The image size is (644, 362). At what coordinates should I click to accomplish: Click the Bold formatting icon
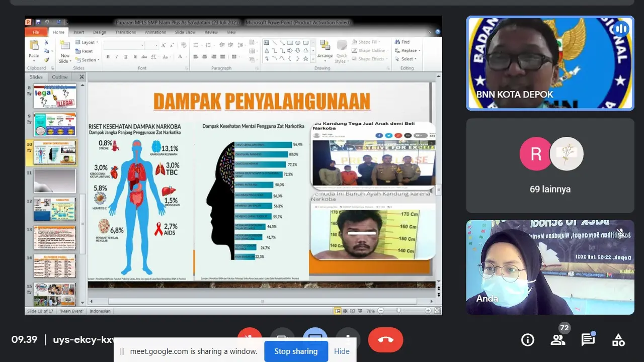[x=107, y=57]
